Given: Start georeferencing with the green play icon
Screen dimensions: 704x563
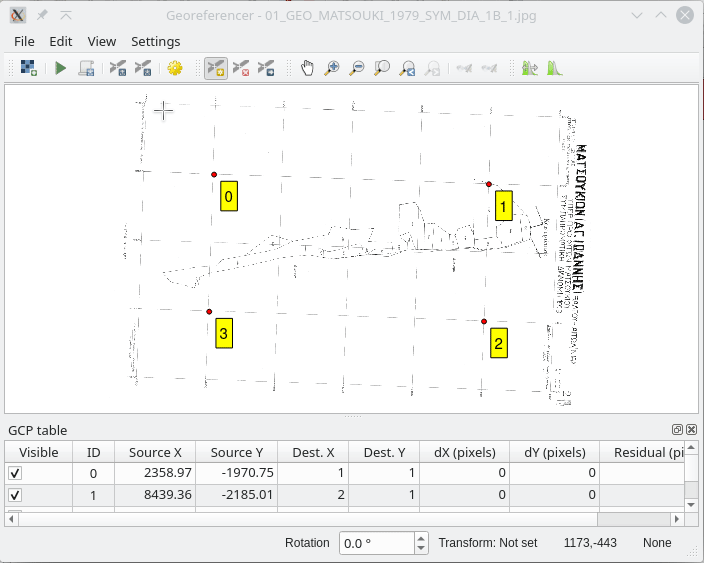Looking at the screenshot, I should click(x=60, y=68).
